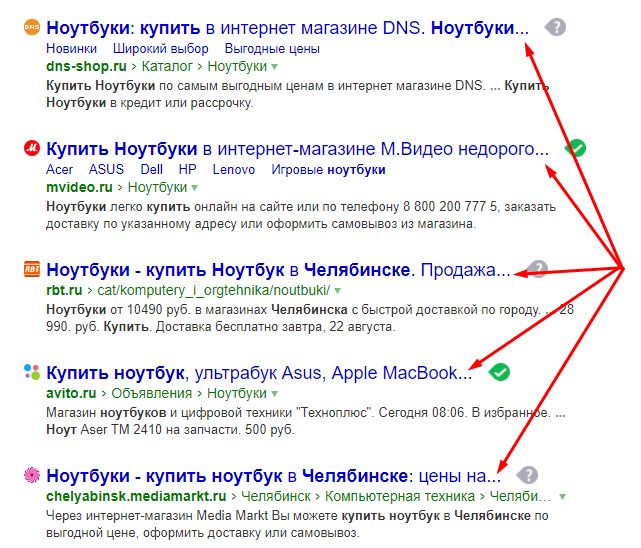
Task: Click the MediaMarkt pink spiral favicon
Action: [32, 475]
